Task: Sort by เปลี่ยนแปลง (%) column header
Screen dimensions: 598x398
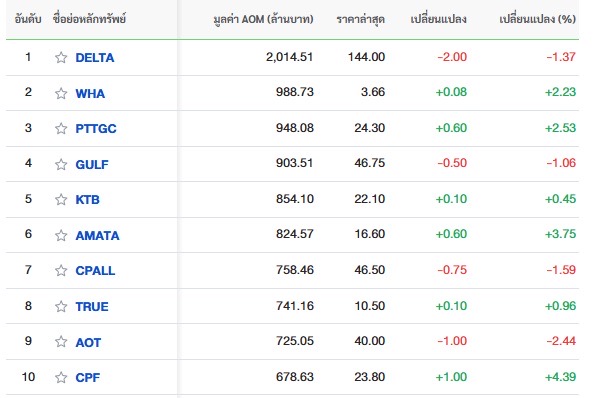Action: 538,19
